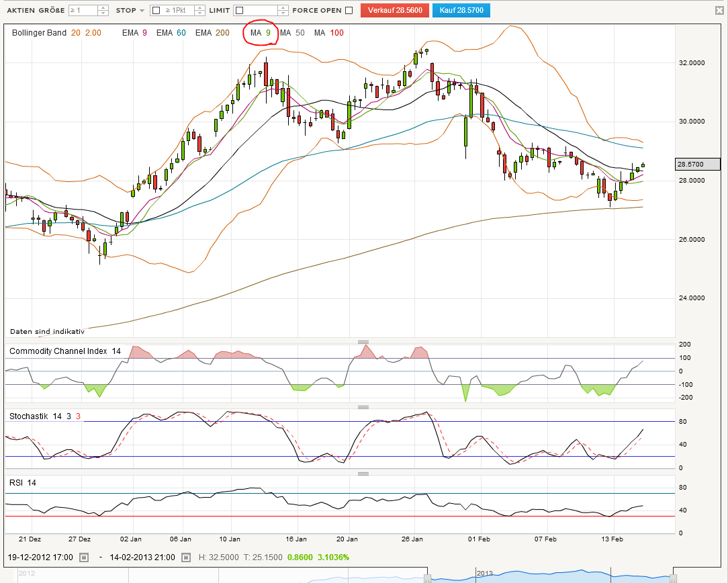The width and height of the screenshot is (728, 583).
Task: Open Commodity Channel Index 14 settings
Action: pyautogui.click(x=65, y=351)
